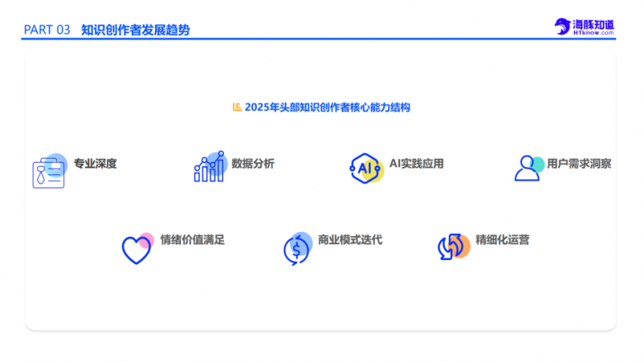Click the 专业深度 text label
This screenshot has width=644, height=362.
tap(95, 164)
